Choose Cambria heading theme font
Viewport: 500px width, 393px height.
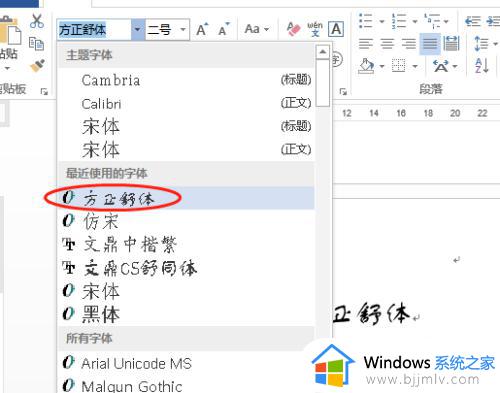[x=186, y=80]
